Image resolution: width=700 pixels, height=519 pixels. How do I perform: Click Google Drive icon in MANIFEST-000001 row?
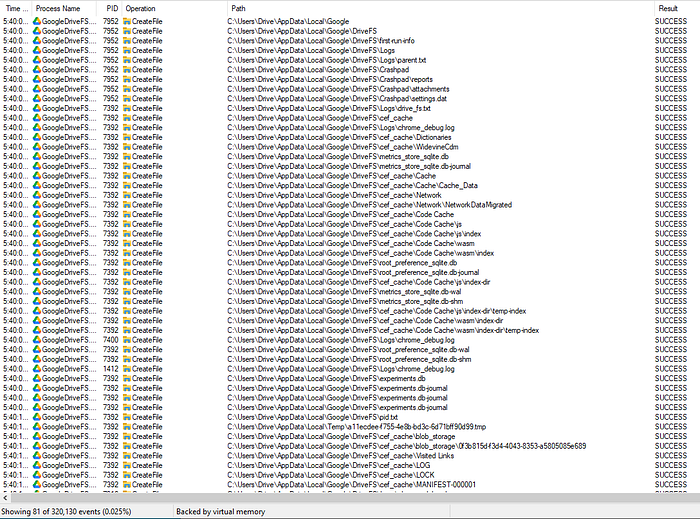(37, 485)
